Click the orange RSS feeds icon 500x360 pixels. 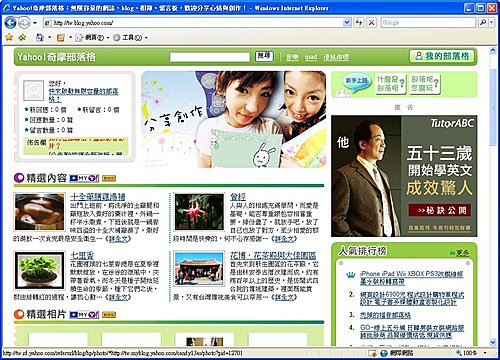tap(61, 38)
